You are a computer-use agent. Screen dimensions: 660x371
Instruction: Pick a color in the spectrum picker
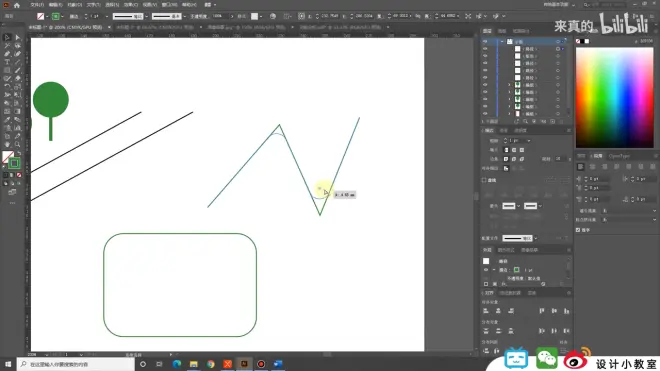(x=615, y=97)
